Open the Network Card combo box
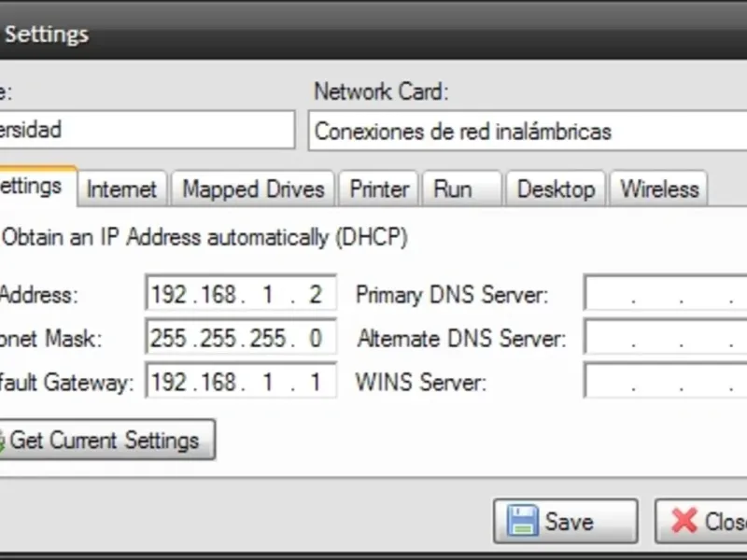 pyautogui.click(x=528, y=131)
